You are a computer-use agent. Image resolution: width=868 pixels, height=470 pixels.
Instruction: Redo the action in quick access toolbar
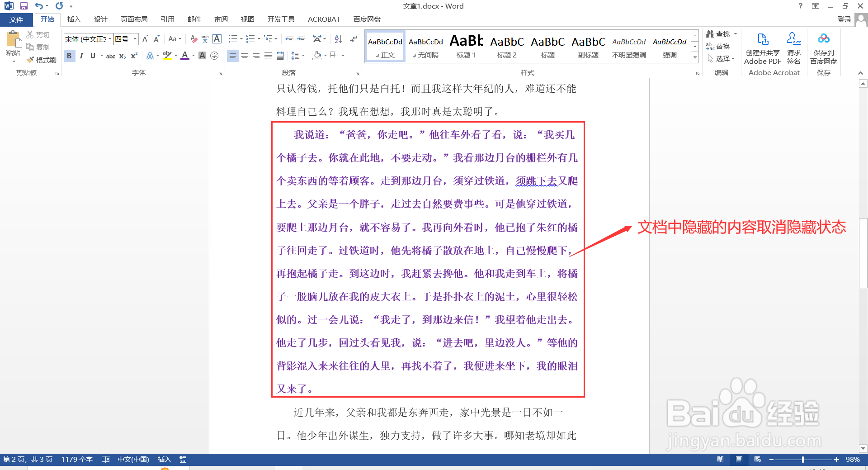[59, 6]
